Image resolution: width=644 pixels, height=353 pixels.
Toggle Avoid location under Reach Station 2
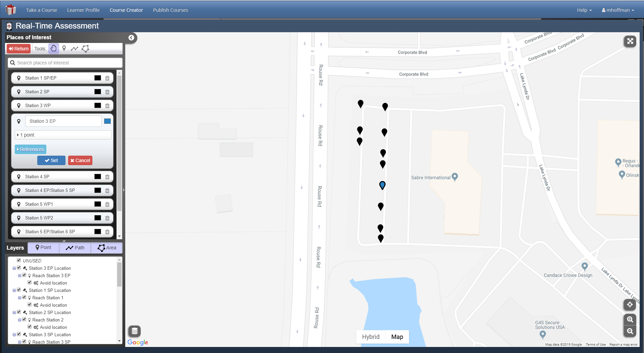30,327
